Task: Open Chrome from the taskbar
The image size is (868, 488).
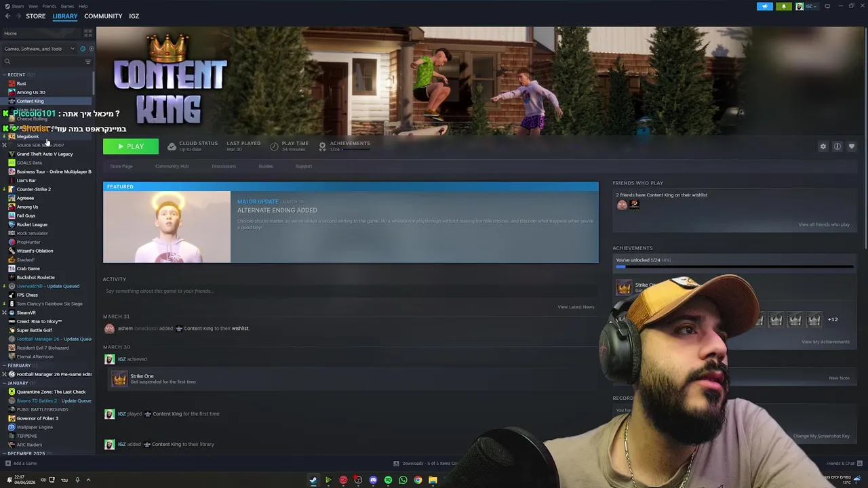Action: pyautogui.click(x=418, y=480)
